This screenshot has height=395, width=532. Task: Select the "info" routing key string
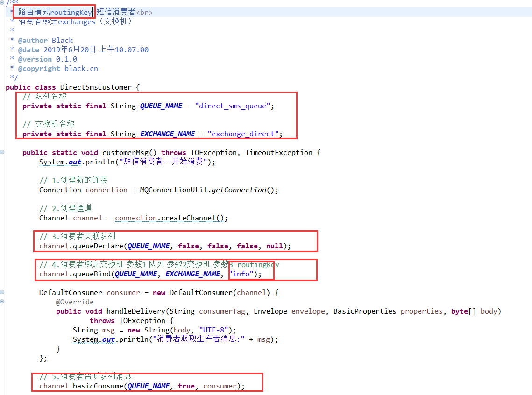[241, 274]
